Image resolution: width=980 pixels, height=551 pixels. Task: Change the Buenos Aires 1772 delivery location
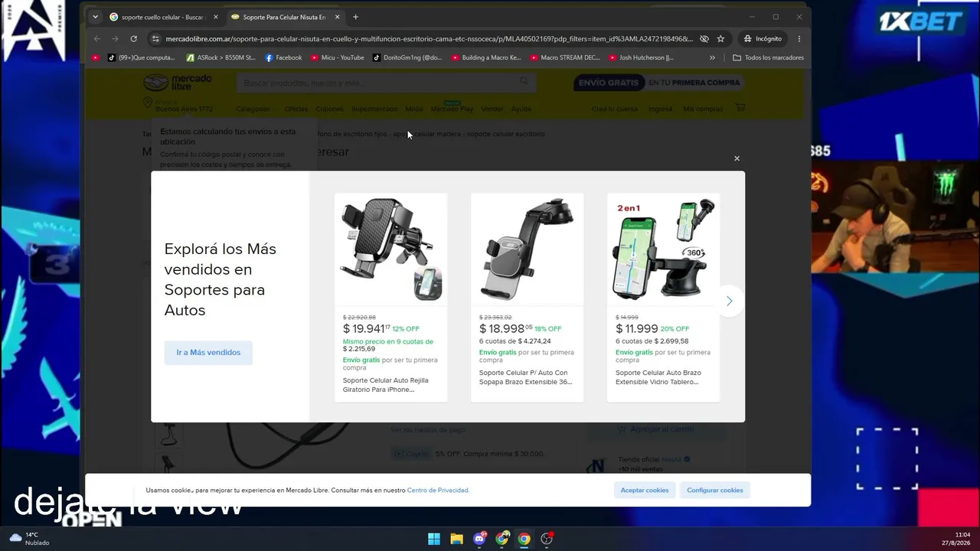178,106
